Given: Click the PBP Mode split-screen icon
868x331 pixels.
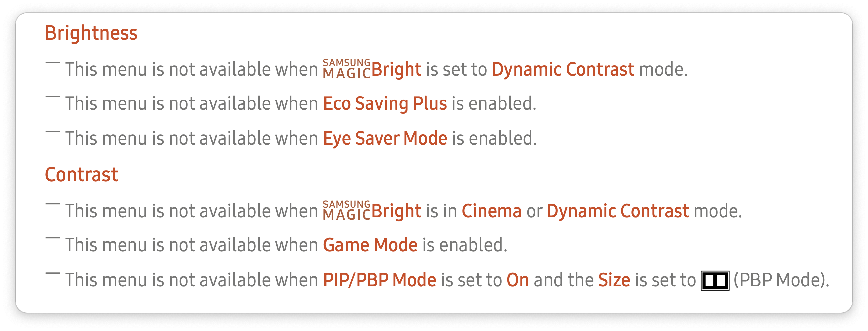Looking at the screenshot, I should 715,280.
